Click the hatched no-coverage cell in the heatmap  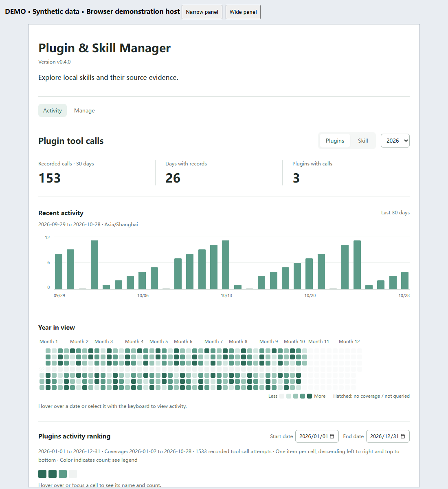point(42,369)
